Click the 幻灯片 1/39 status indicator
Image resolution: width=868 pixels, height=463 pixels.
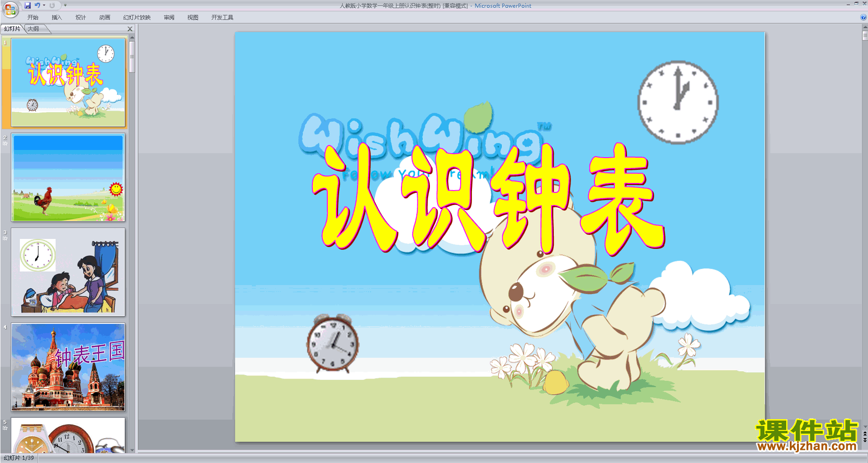click(x=19, y=458)
